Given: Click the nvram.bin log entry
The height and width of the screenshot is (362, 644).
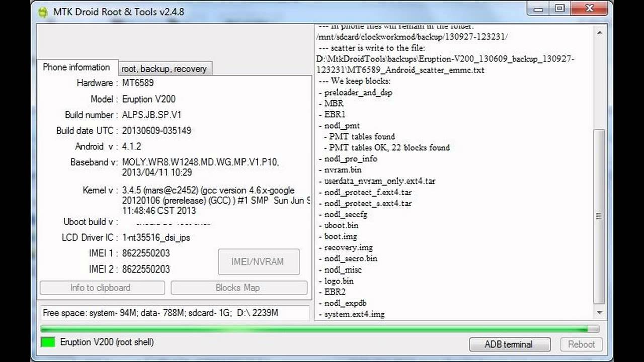Looking at the screenshot, I should [x=340, y=170].
